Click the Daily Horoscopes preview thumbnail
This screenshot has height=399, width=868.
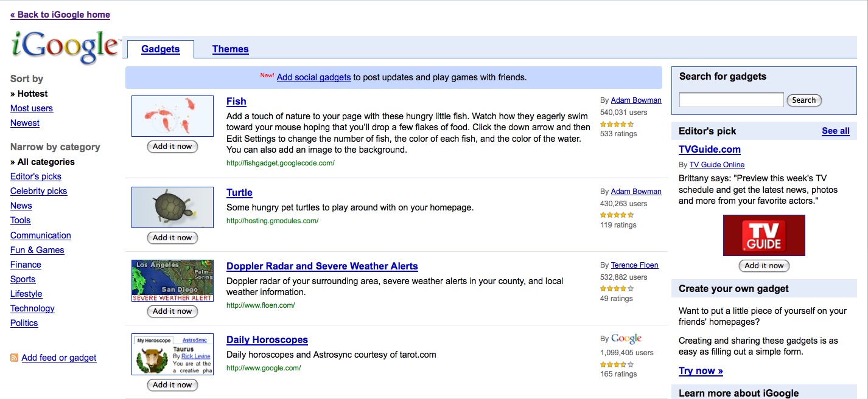pyautogui.click(x=172, y=354)
